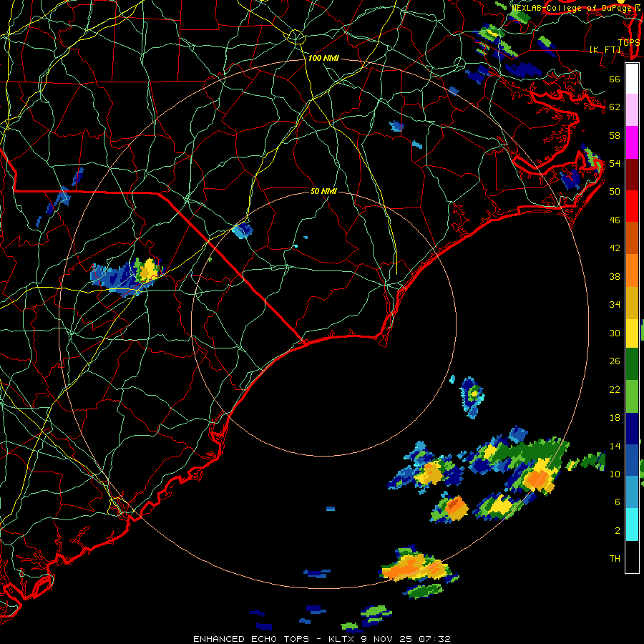
Task: Click the small isolated offshore cell with yellow core
Action: [472, 396]
